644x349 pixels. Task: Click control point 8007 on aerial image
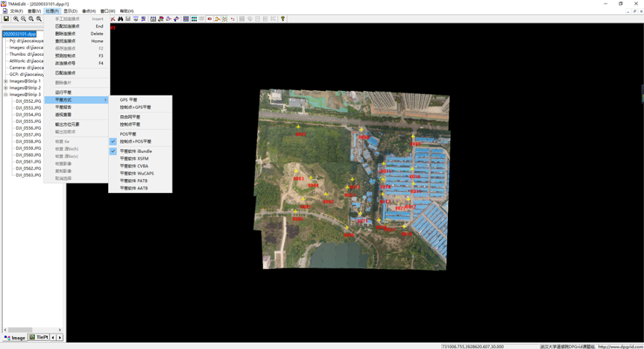click(x=298, y=127)
